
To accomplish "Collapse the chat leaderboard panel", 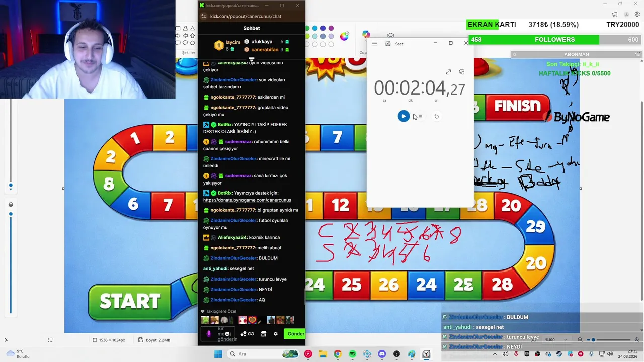I will [252, 59].
